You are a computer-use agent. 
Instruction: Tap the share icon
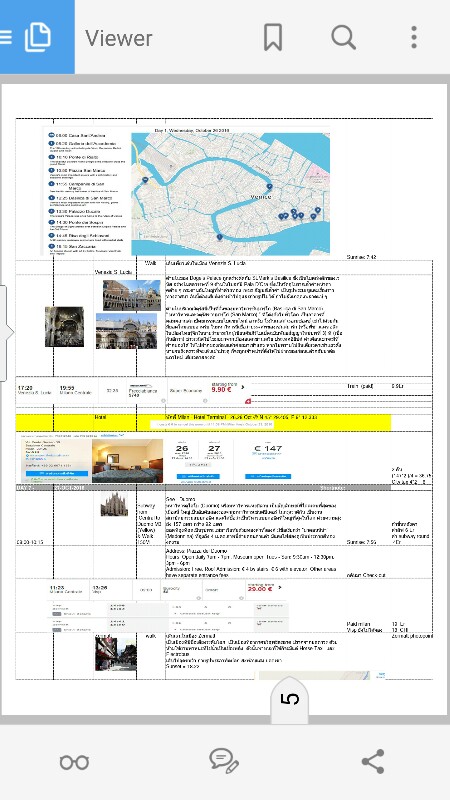pos(373,761)
